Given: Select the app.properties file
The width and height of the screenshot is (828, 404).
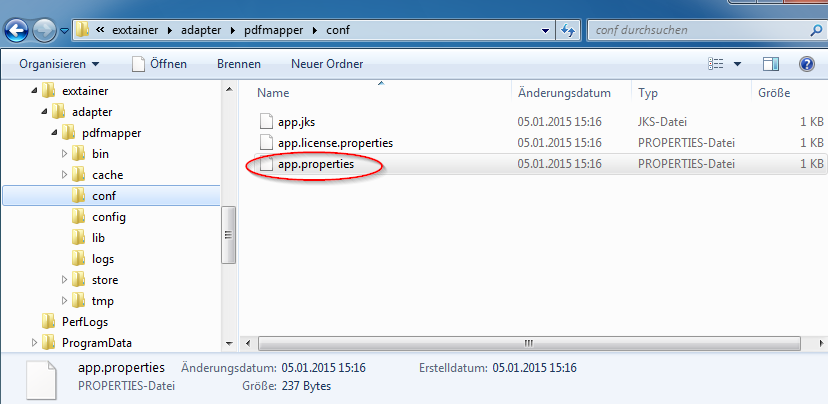Looking at the screenshot, I should pos(316,164).
